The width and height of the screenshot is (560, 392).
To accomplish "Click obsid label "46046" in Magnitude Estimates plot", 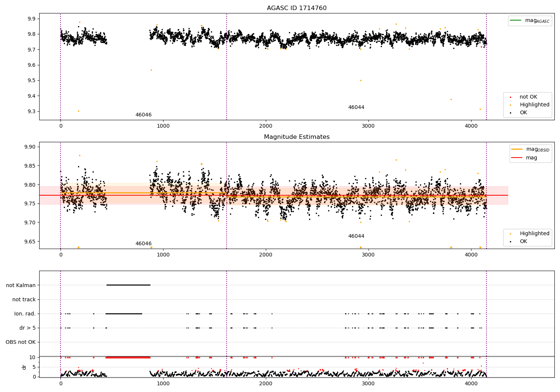I will 143,243.
